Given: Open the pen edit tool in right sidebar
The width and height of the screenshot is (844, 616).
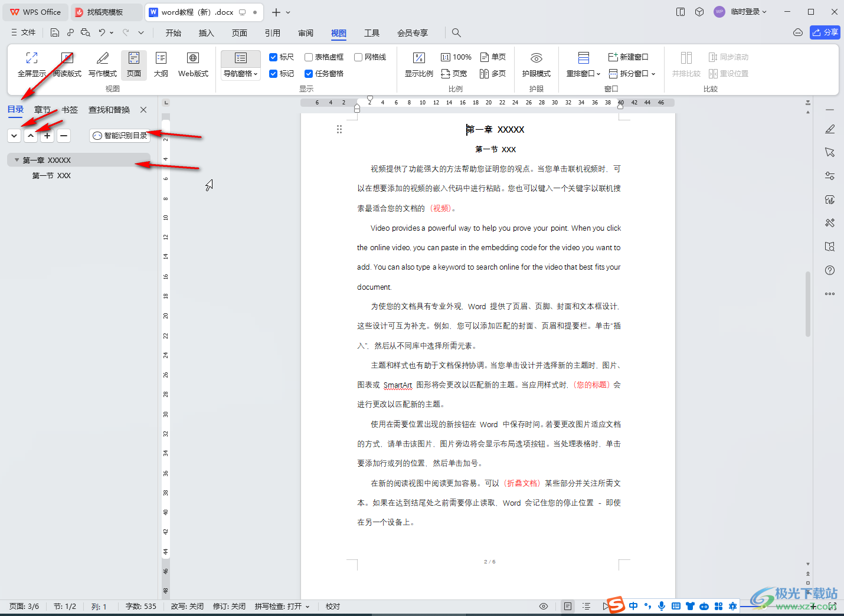Looking at the screenshot, I should pos(830,129).
